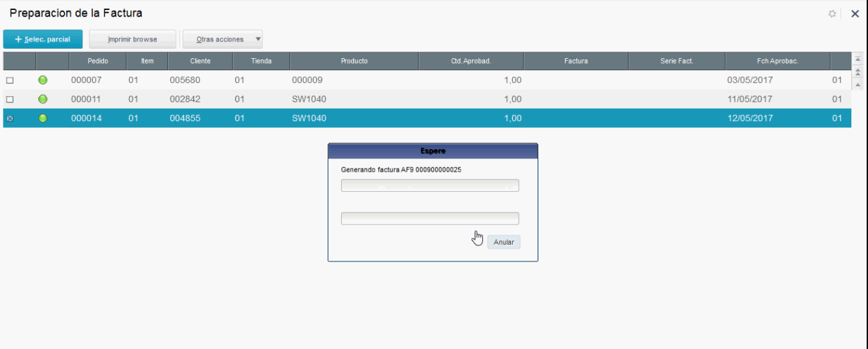Click date 03/05/2017 cell
Viewport: 868px width, 349px height.
tap(750, 80)
